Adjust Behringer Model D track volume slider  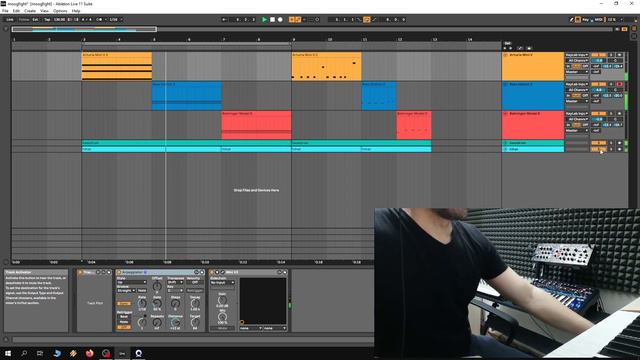pyautogui.click(x=599, y=119)
